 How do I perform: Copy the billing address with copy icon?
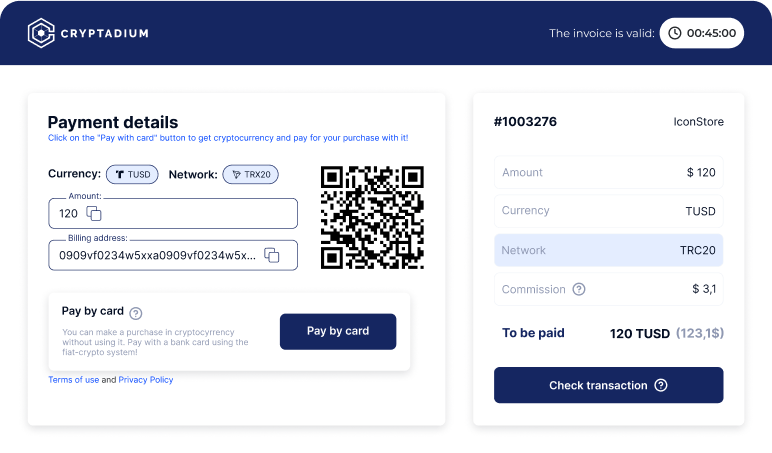(271, 255)
